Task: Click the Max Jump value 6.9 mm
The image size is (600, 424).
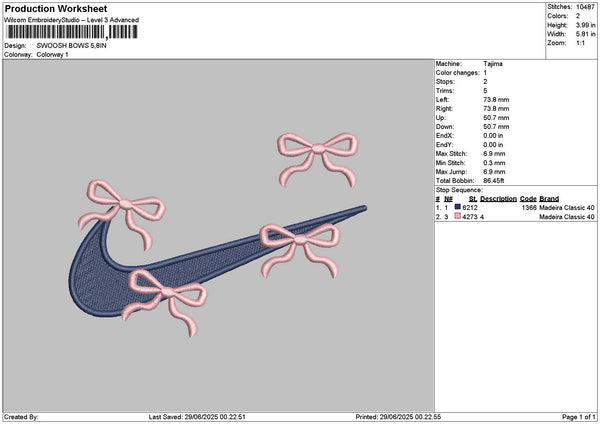Action: 494,172
